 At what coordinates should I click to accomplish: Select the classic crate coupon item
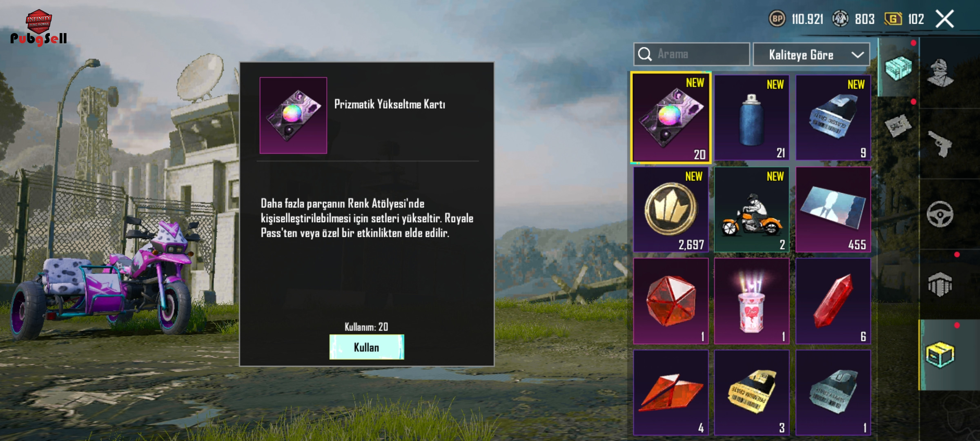(x=833, y=118)
